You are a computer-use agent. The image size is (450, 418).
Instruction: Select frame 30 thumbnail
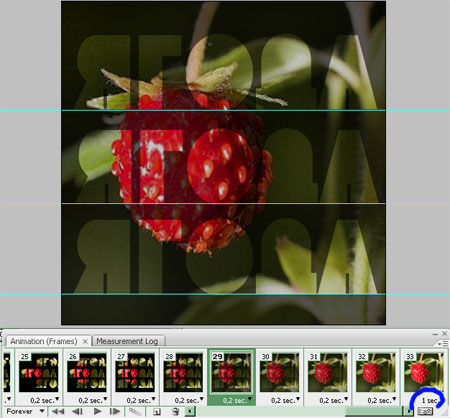[279, 372]
